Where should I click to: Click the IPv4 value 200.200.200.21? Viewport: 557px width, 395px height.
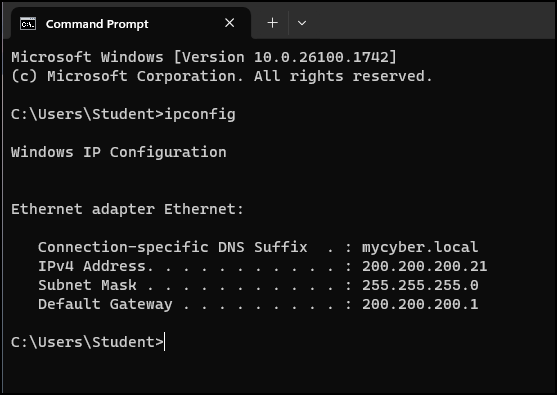424,266
